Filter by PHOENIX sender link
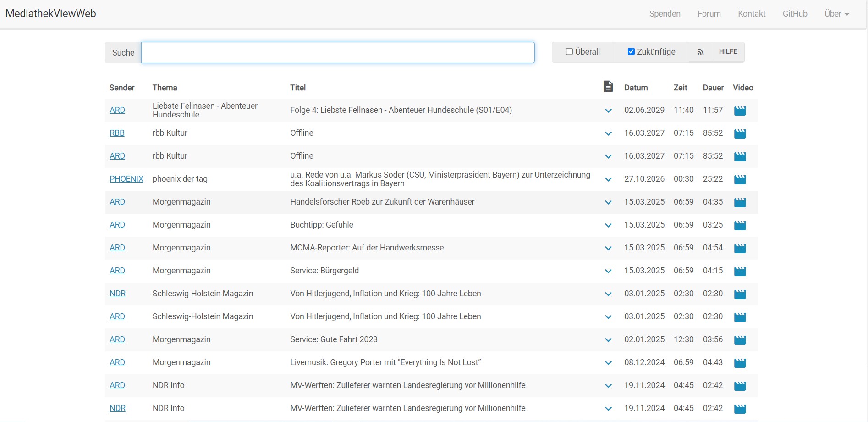This screenshot has height=422, width=868. coord(126,179)
